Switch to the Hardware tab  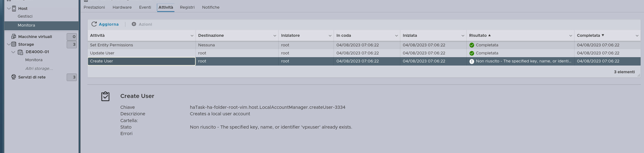(x=122, y=7)
